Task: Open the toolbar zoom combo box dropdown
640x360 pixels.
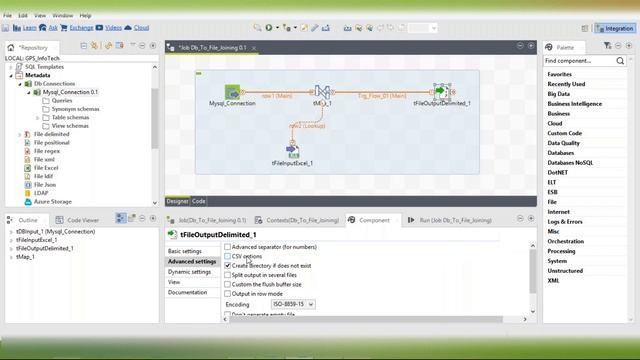Action: point(434,28)
